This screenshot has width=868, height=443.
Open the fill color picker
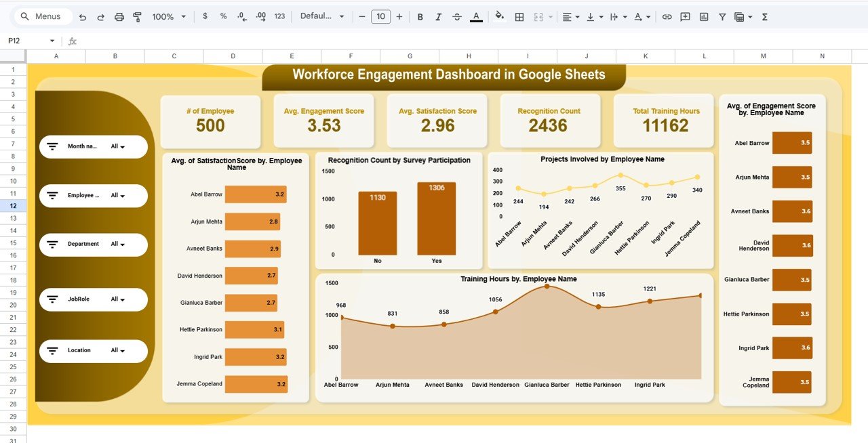(499, 16)
